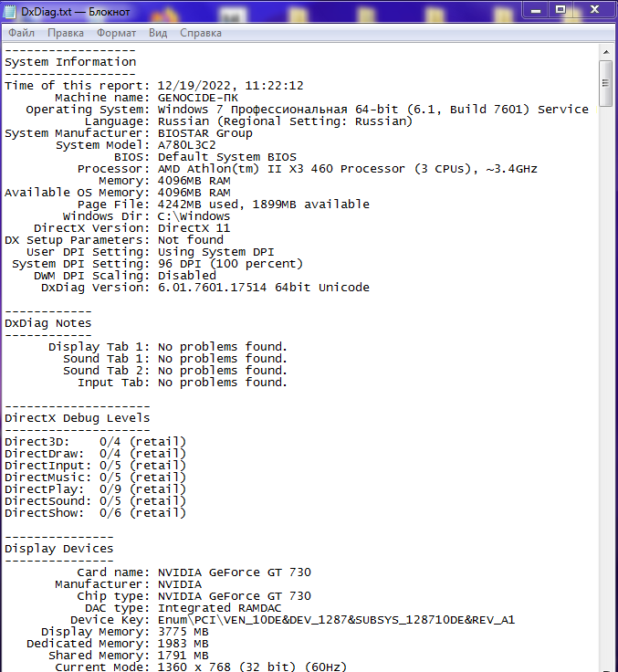Click the 'DirectDraw: 0/4' line
This screenshot has width=618, height=672.
95,454
